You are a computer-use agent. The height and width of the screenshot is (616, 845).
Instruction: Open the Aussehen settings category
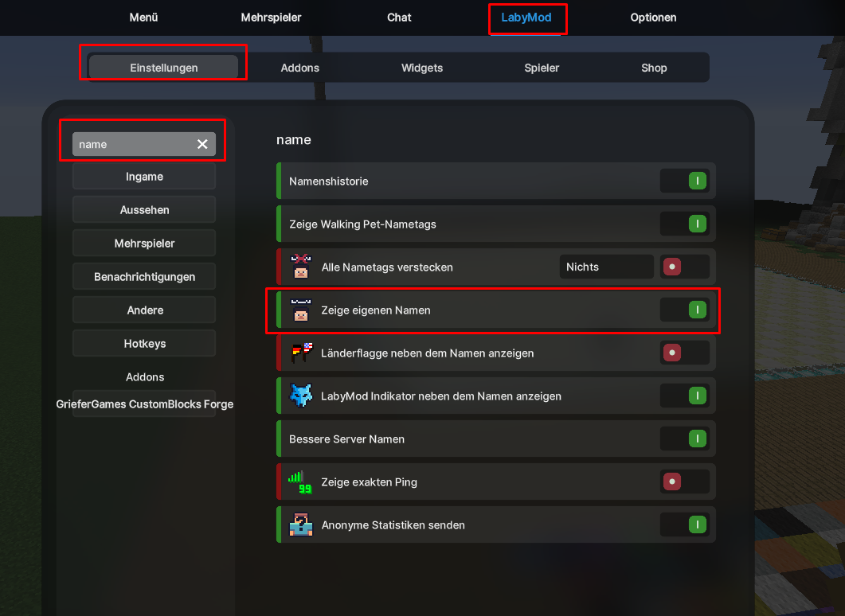(144, 210)
